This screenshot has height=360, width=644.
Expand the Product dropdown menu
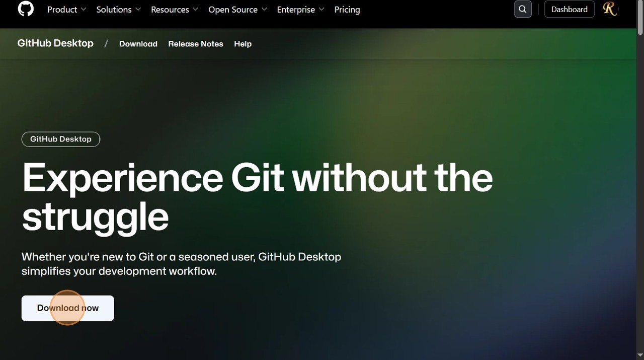pos(67,10)
